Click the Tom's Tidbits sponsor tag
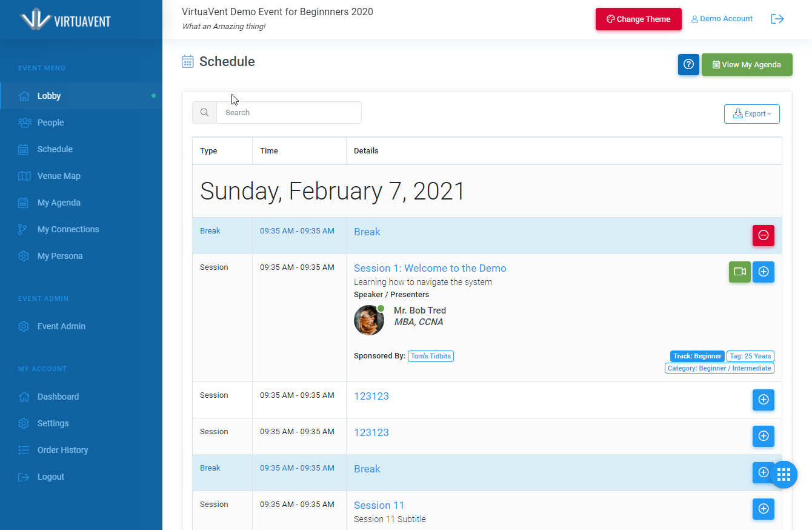812x530 pixels. coord(430,356)
